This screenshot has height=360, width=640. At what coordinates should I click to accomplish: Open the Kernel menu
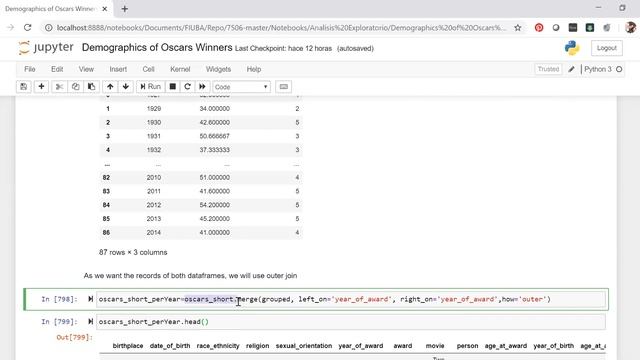(x=180, y=69)
